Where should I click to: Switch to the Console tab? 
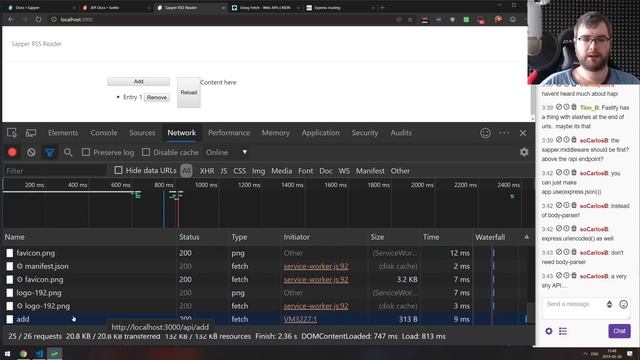[x=104, y=133]
